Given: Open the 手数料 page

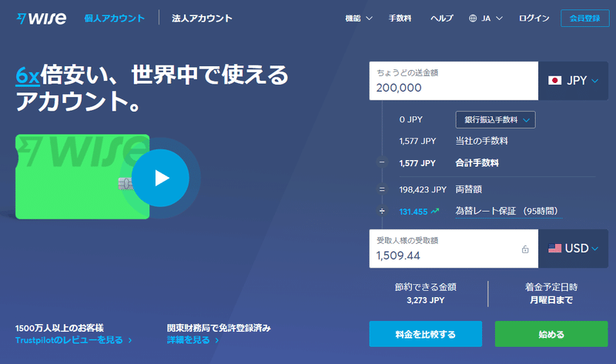Looking at the screenshot, I should pos(400,18).
